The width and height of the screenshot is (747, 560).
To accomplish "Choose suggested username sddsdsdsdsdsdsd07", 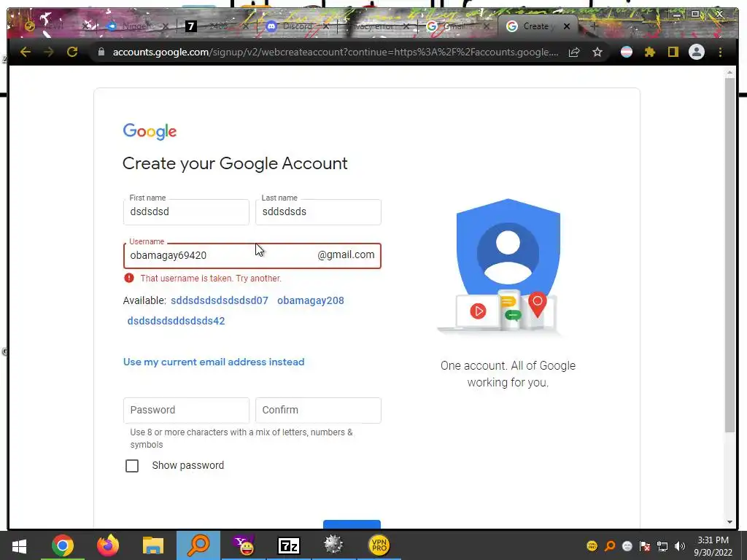I will [x=219, y=300].
